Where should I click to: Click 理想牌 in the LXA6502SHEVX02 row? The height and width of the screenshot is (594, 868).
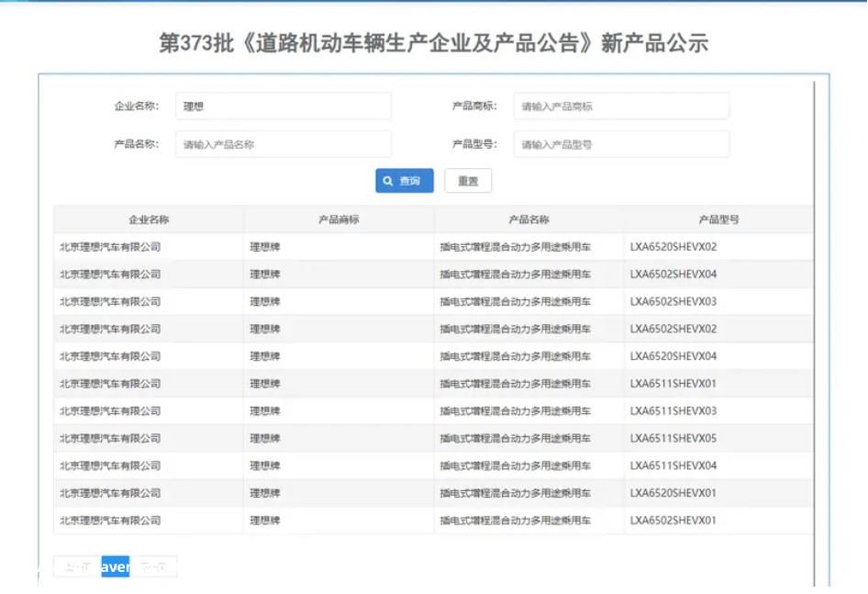[x=264, y=329]
